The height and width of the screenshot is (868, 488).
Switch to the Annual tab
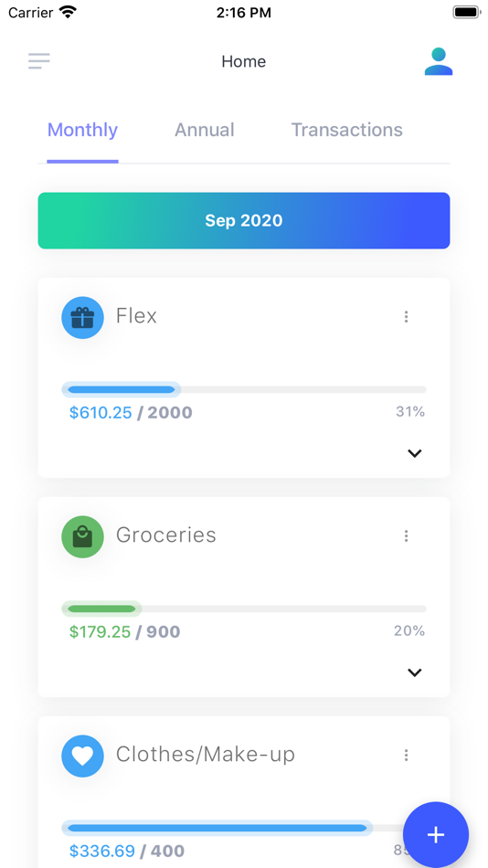(205, 130)
